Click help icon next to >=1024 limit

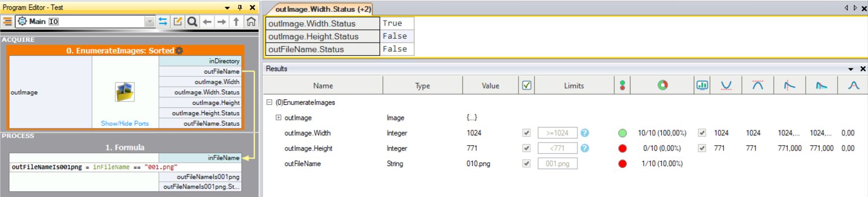click(x=585, y=133)
